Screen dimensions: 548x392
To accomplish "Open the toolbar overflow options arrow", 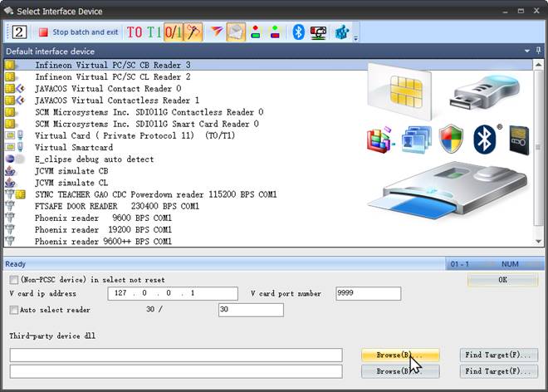I will (356, 37).
